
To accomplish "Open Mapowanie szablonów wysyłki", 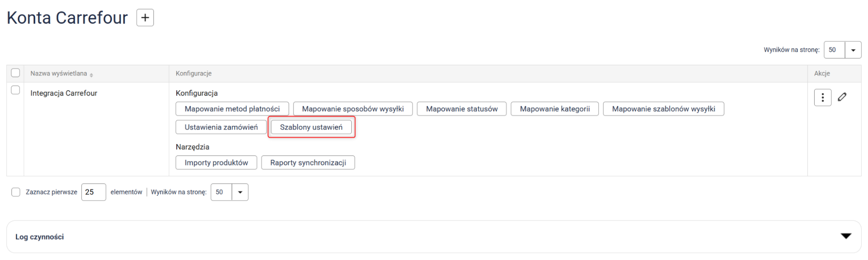I will pos(663,109).
